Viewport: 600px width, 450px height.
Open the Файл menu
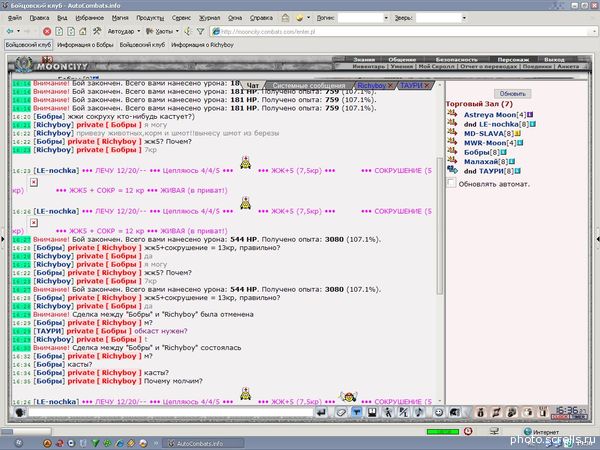click(x=15, y=18)
